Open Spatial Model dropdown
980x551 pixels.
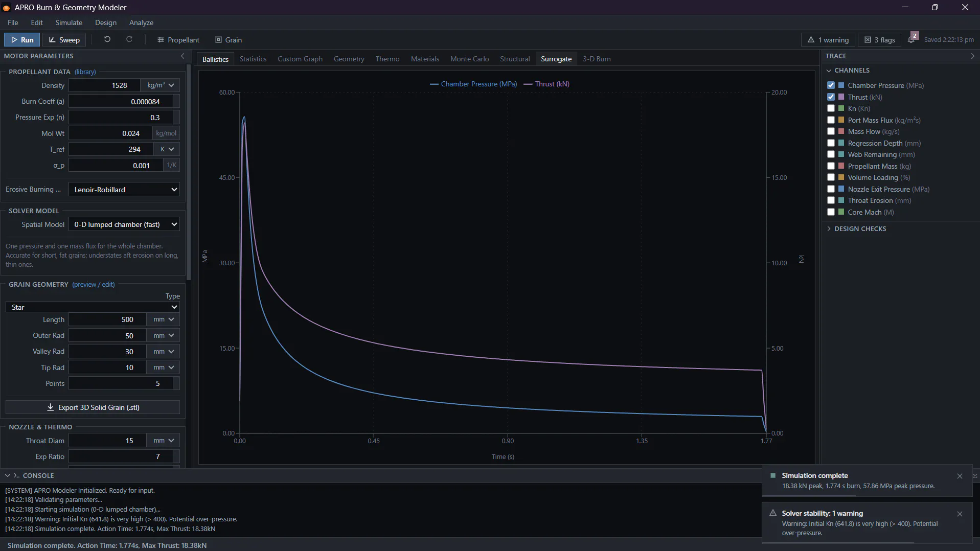pos(124,224)
